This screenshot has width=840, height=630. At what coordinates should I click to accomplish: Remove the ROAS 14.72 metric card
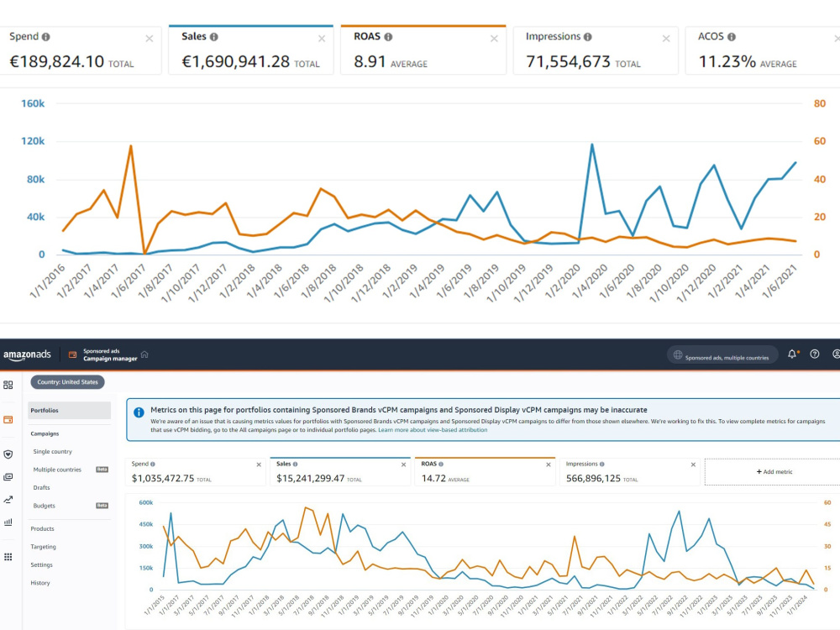(x=548, y=465)
